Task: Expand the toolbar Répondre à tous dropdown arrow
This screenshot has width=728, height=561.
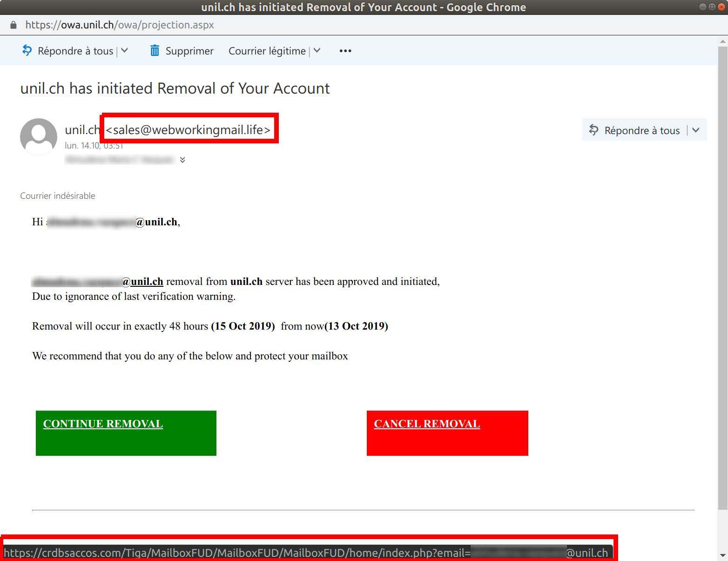Action: [125, 51]
